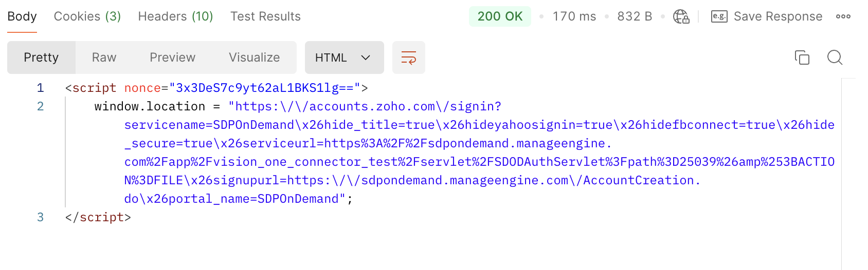868x270 pixels.
Task: Switch to the Cookies (3) tab
Action: click(87, 16)
